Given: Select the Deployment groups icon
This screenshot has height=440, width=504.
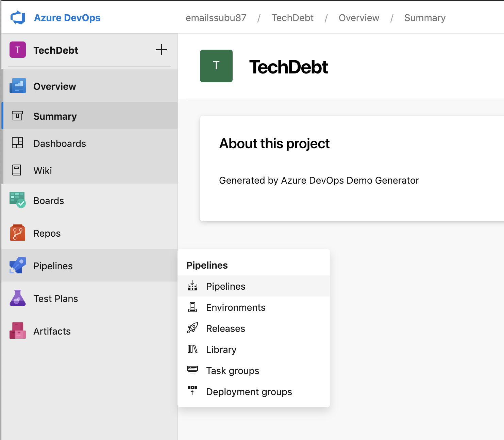Looking at the screenshot, I should coord(193,391).
